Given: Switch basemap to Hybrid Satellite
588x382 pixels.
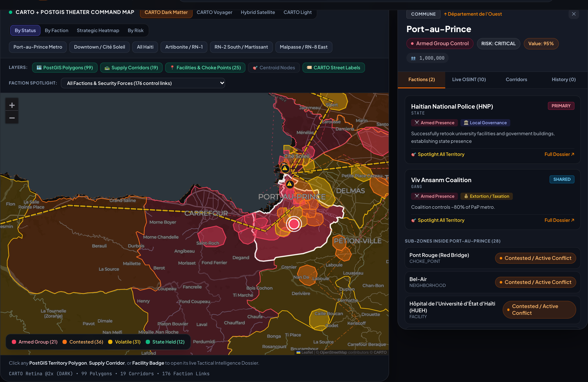Looking at the screenshot, I should 258,12.
